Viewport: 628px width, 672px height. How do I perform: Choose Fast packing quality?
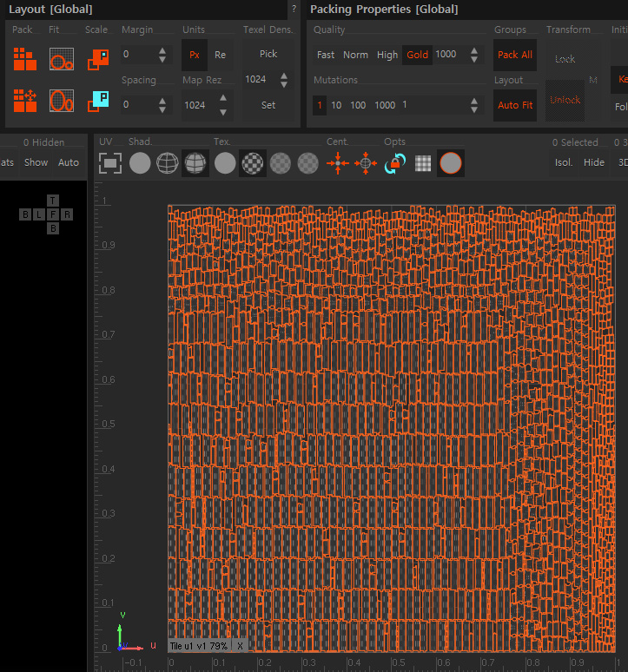(x=326, y=55)
